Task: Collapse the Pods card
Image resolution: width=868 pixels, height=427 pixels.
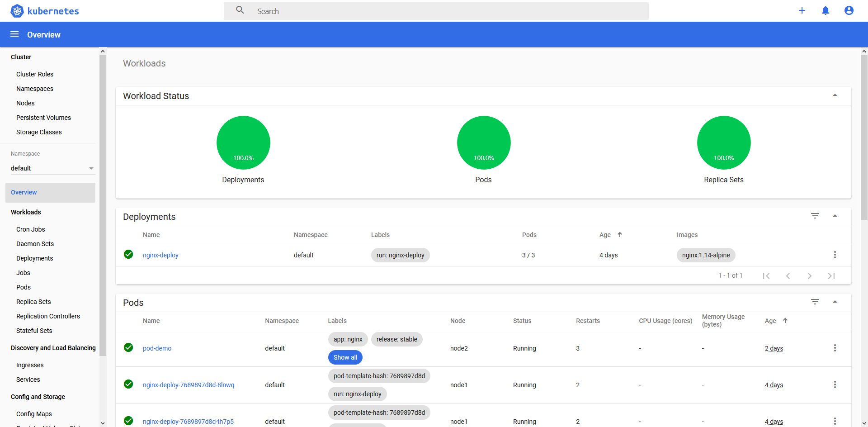Action: (x=835, y=302)
